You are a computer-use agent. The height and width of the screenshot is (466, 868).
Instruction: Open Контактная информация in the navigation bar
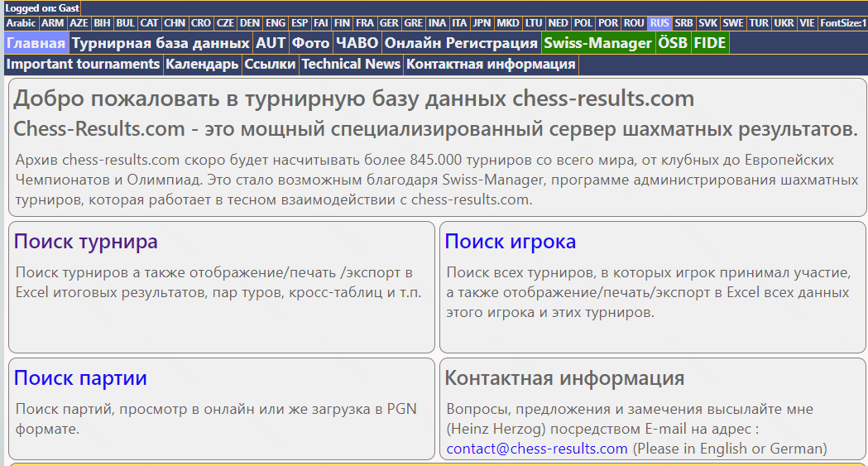pos(491,65)
